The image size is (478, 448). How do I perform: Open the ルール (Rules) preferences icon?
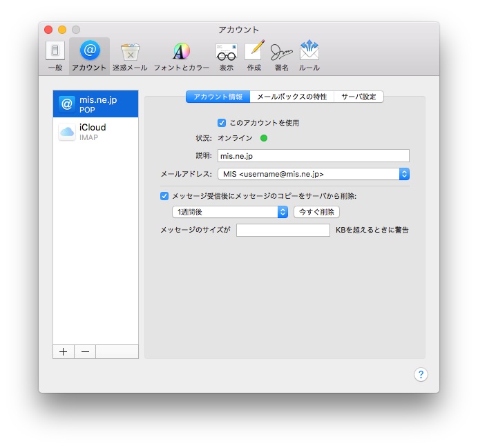click(309, 57)
